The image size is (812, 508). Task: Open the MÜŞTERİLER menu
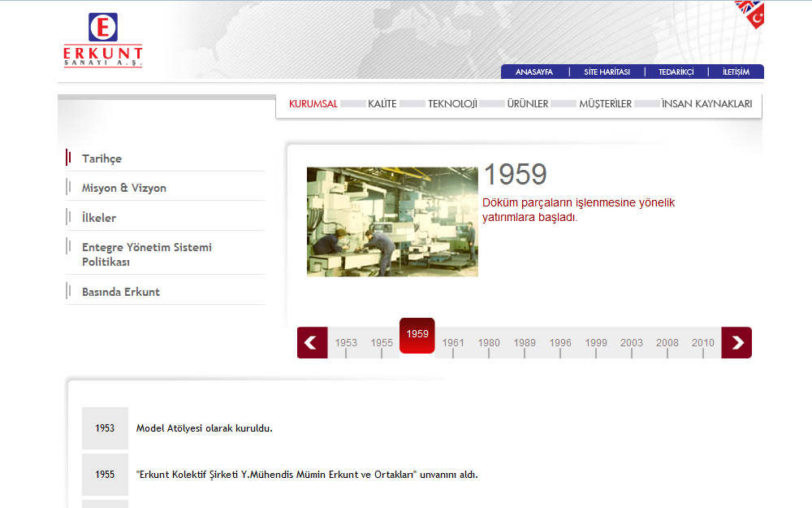tap(606, 104)
